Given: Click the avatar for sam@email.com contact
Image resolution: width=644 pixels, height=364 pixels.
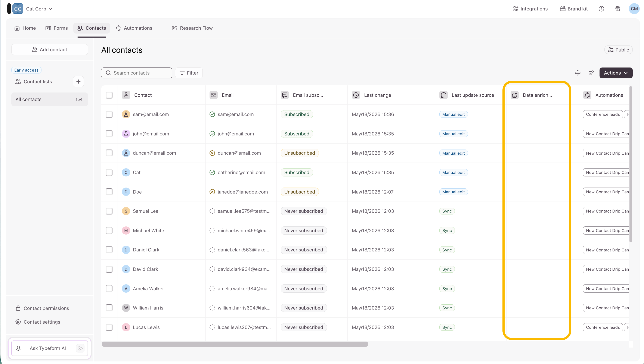Looking at the screenshot, I should pos(126,114).
